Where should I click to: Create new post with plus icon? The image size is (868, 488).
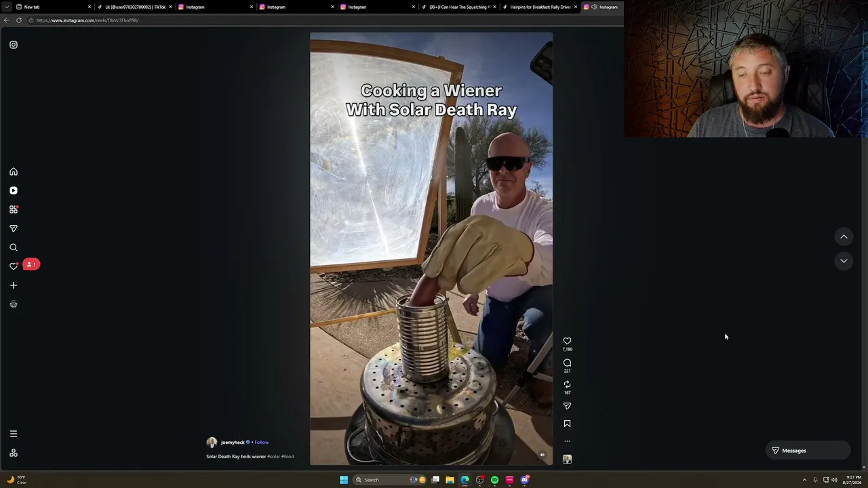click(14, 285)
